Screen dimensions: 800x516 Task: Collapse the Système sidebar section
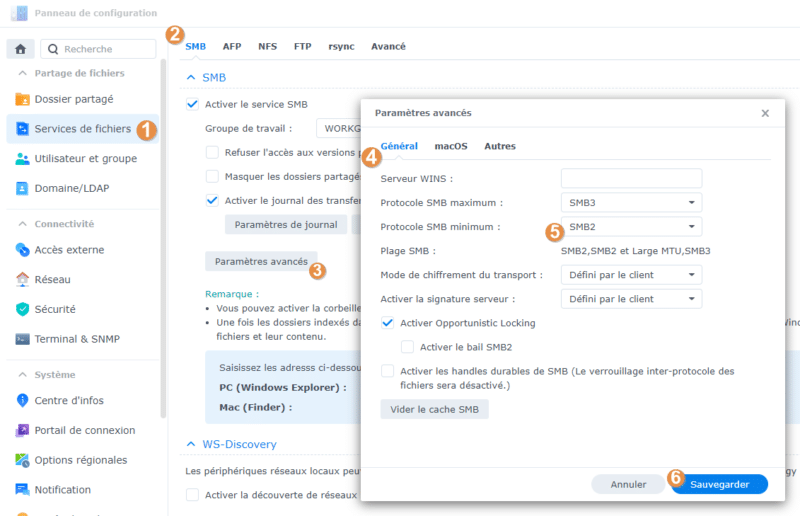[x=22, y=374]
